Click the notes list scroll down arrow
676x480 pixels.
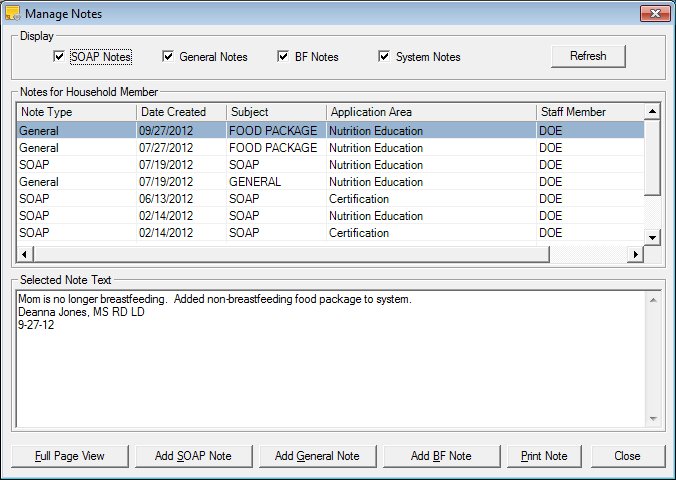pyautogui.click(x=652, y=237)
